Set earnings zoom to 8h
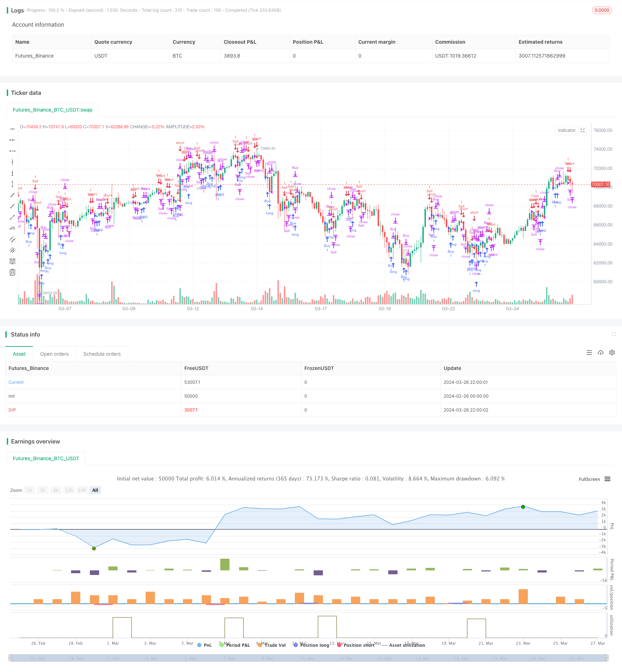Viewport: 622px width, 672px height. click(56, 490)
